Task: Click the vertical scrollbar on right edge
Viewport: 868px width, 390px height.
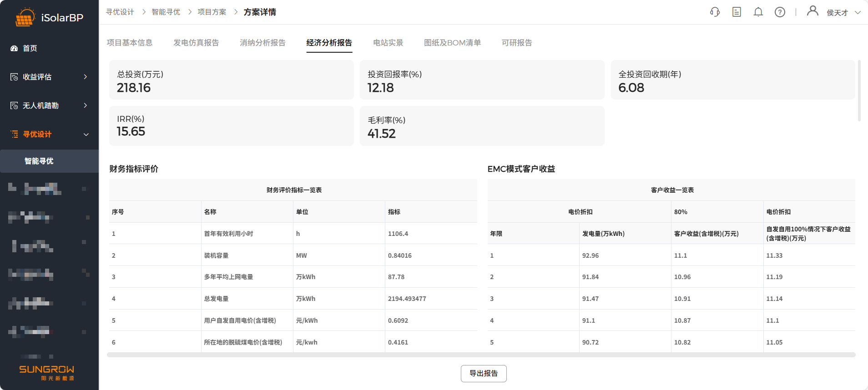Action: click(859, 91)
